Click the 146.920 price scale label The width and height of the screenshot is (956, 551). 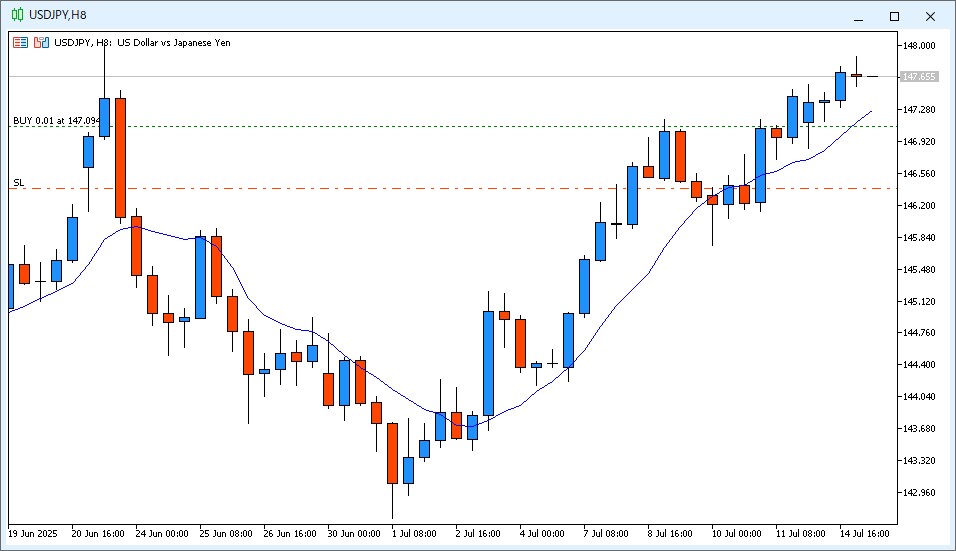point(919,141)
